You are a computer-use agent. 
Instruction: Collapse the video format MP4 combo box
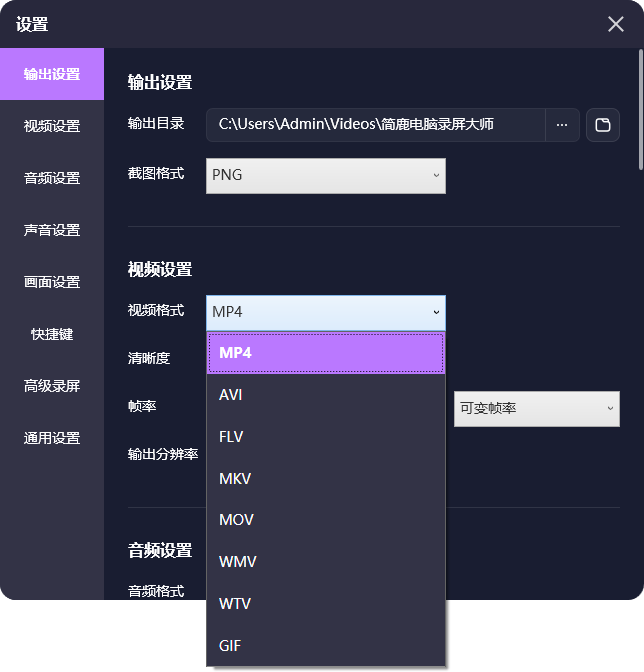[326, 312]
